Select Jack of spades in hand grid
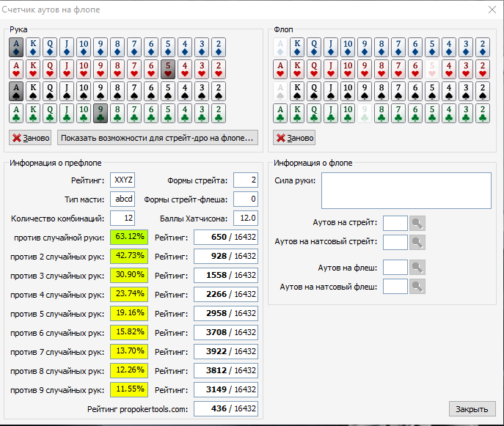The width and height of the screenshot is (504, 426). click(67, 91)
